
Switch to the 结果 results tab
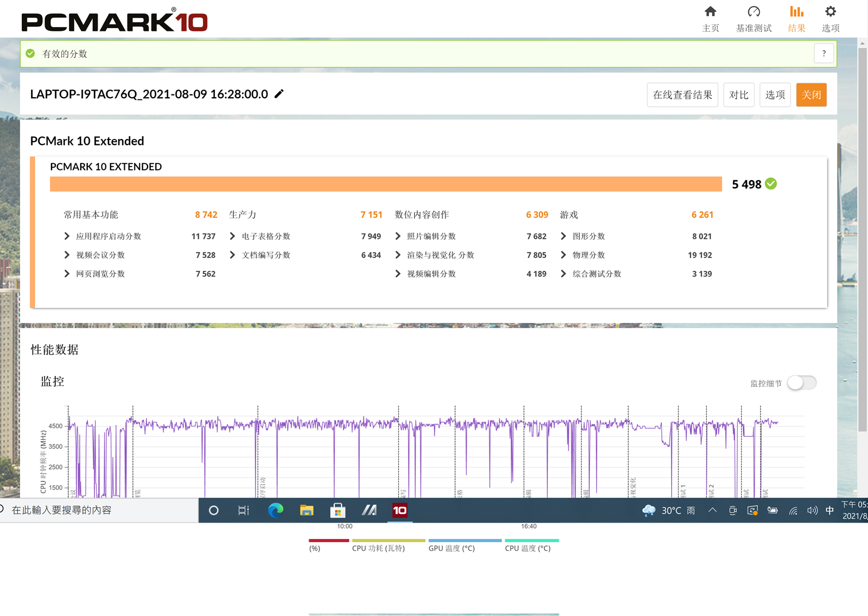coord(796,19)
